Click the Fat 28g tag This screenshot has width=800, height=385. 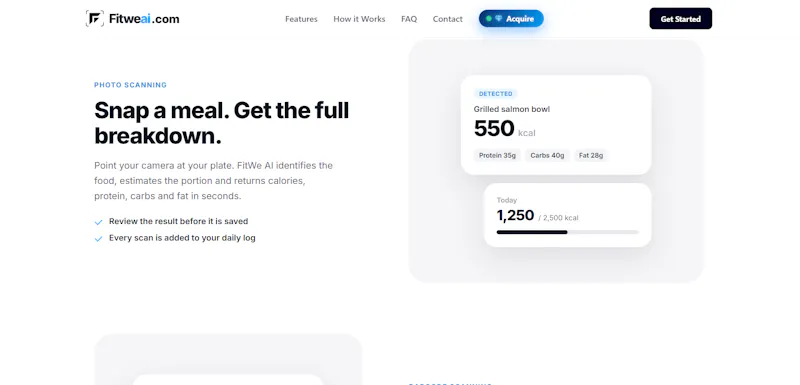(x=591, y=156)
